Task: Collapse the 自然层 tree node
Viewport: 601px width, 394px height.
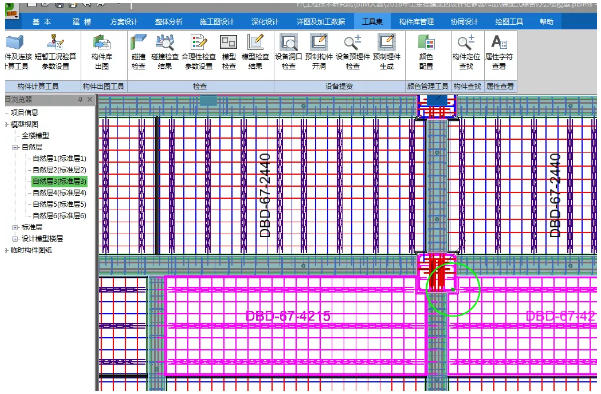Action: (15, 147)
